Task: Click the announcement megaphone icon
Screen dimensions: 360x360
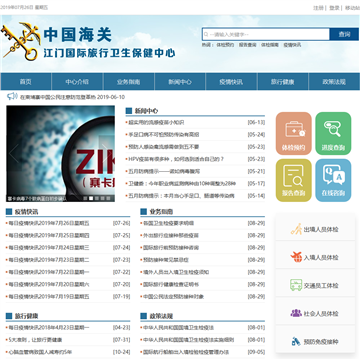Action: click(12, 96)
